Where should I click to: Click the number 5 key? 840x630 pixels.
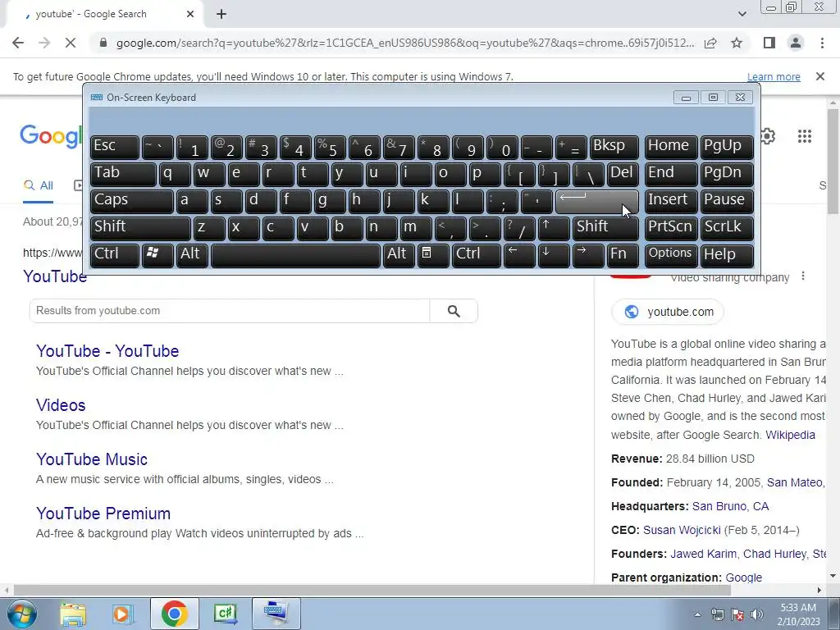[x=330, y=147]
